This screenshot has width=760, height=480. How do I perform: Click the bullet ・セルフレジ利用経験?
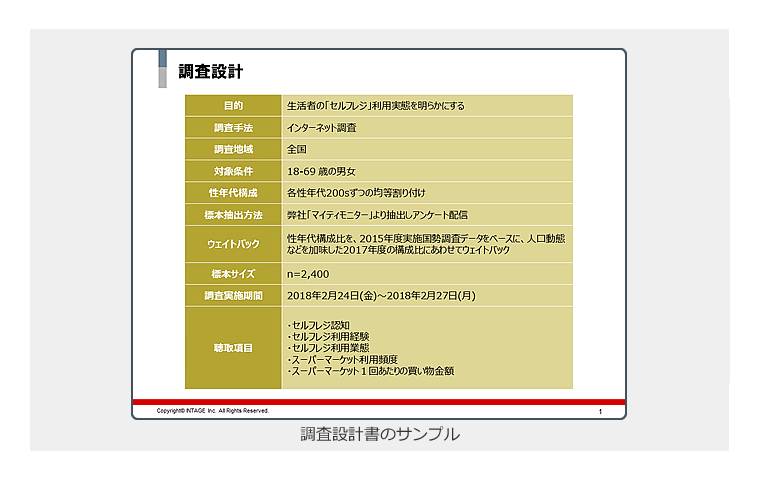[x=328, y=336]
